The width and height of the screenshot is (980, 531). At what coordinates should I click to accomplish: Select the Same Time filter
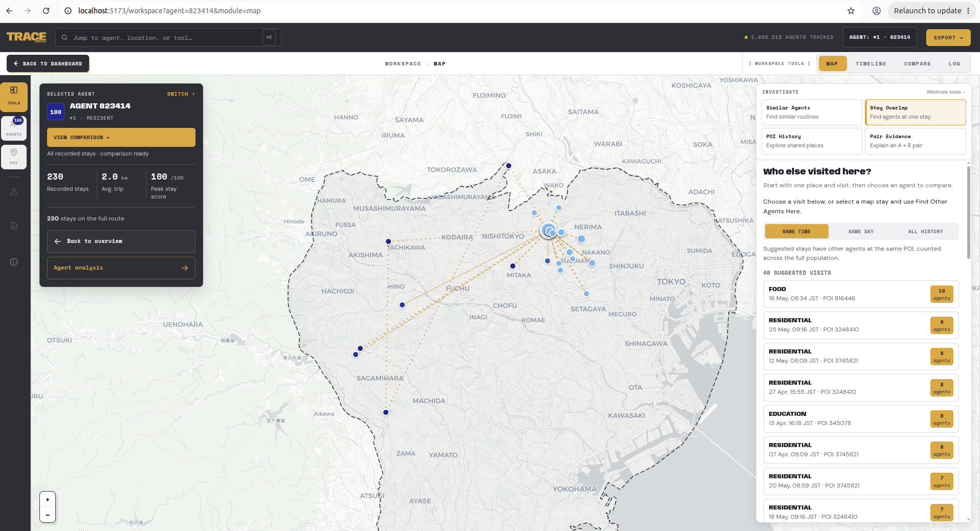point(796,231)
